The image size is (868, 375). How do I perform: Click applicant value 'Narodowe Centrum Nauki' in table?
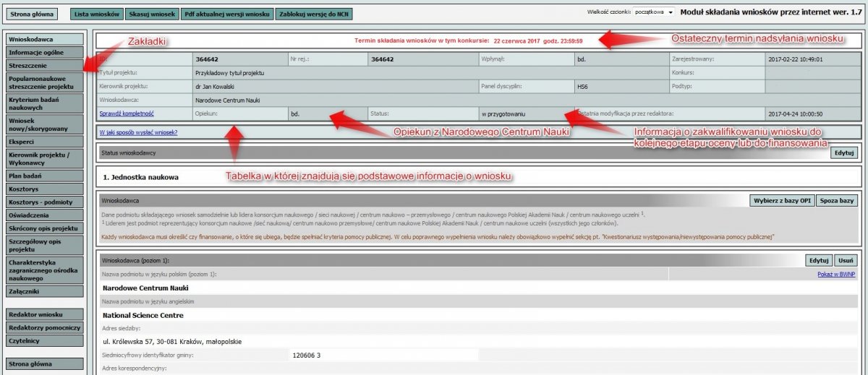(227, 100)
